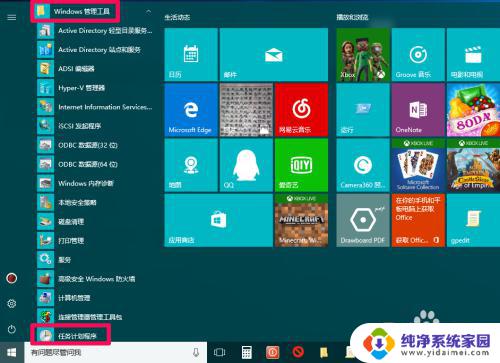Open the Xbox tile
Image resolution: width=500 pixels, height=363 pixels.
[x=363, y=55]
